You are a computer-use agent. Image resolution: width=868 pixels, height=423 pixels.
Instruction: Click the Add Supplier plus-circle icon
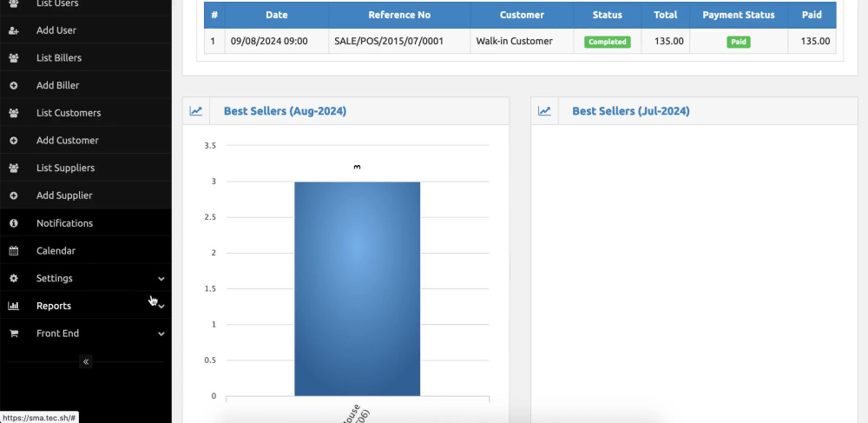click(x=14, y=195)
